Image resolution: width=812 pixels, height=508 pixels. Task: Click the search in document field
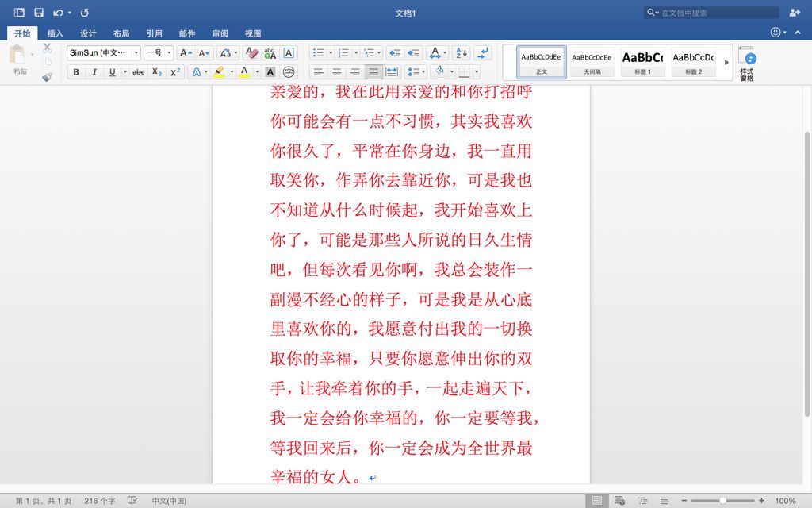point(714,13)
